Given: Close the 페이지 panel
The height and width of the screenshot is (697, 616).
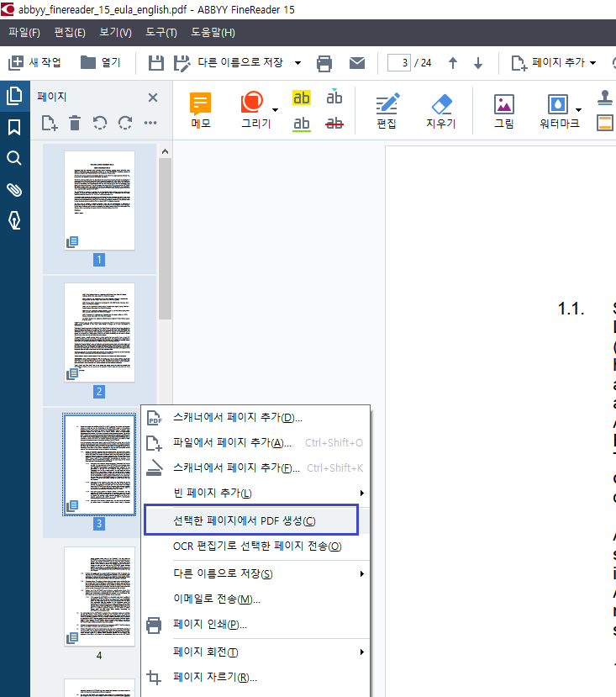Looking at the screenshot, I should pyautogui.click(x=153, y=98).
